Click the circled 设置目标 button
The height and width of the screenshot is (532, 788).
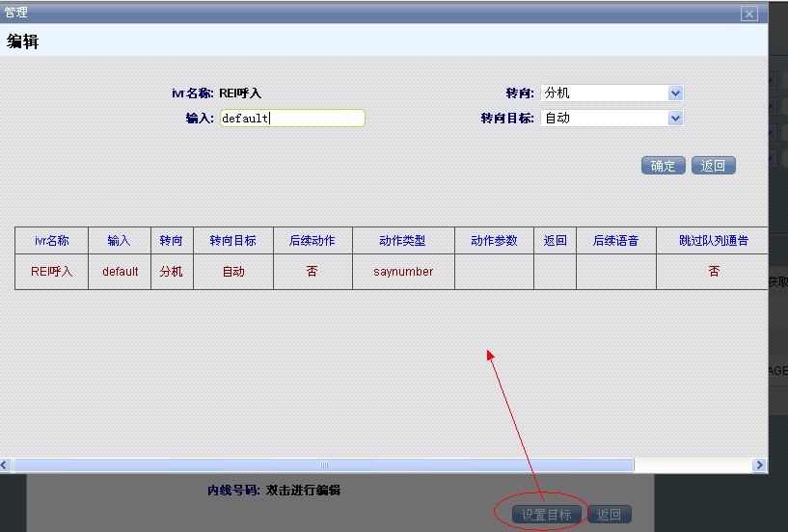(x=546, y=515)
